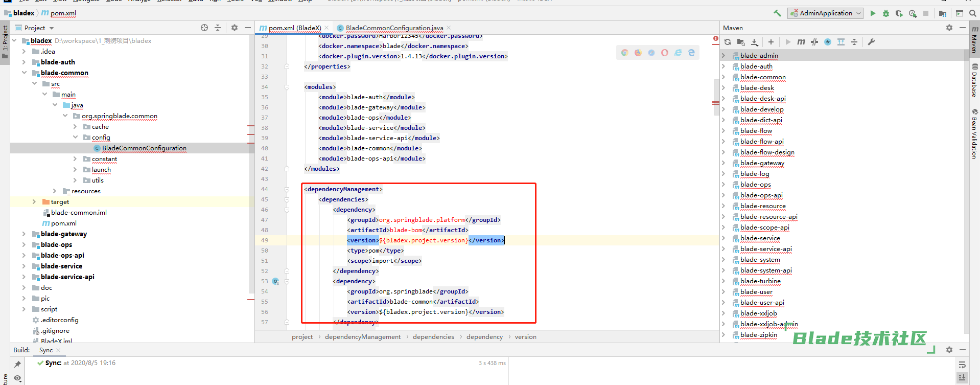Run AdminApplication with coverage
Image resolution: width=980 pixels, height=385 pixels.
[899, 13]
